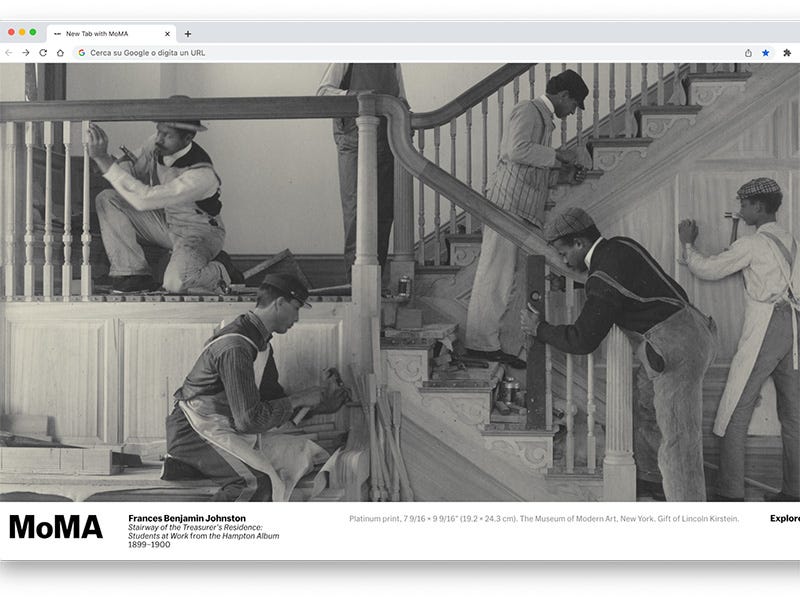Image resolution: width=800 pixels, height=600 pixels.
Task: Open a new tab with plus button
Action: click(x=188, y=34)
